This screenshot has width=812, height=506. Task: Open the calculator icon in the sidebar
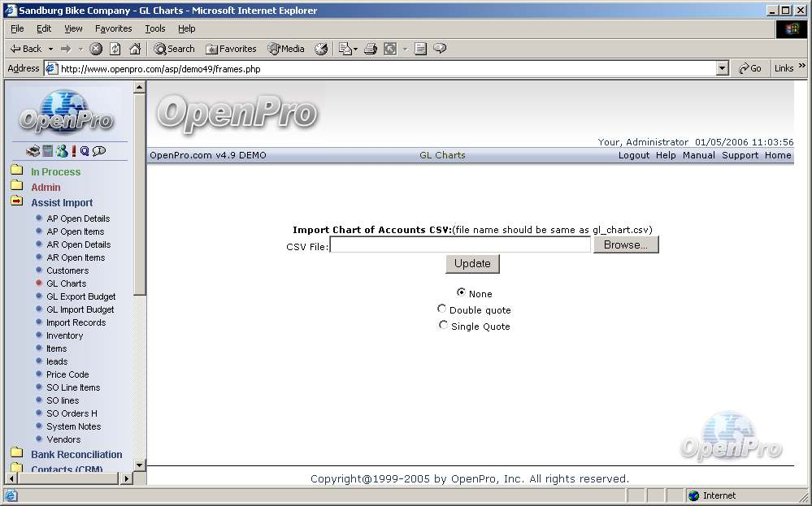pyautogui.click(x=47, y=151)
